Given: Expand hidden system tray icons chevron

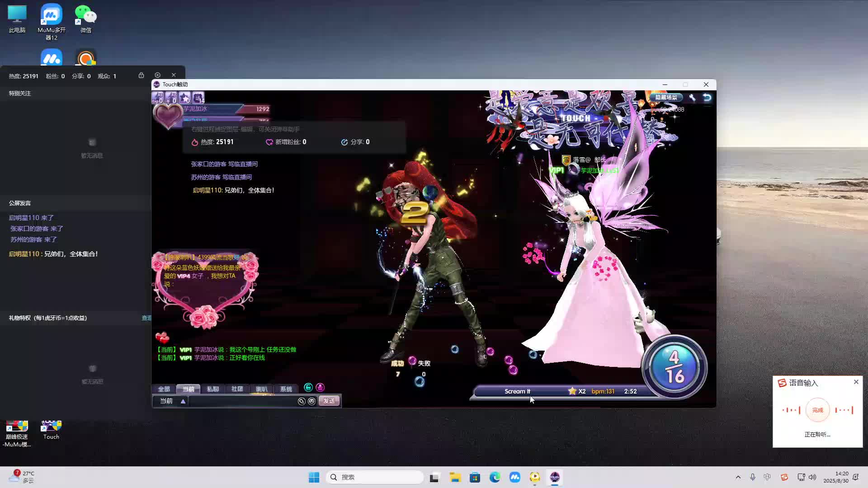Looking at the screenshot, I should tap(738, 477).
